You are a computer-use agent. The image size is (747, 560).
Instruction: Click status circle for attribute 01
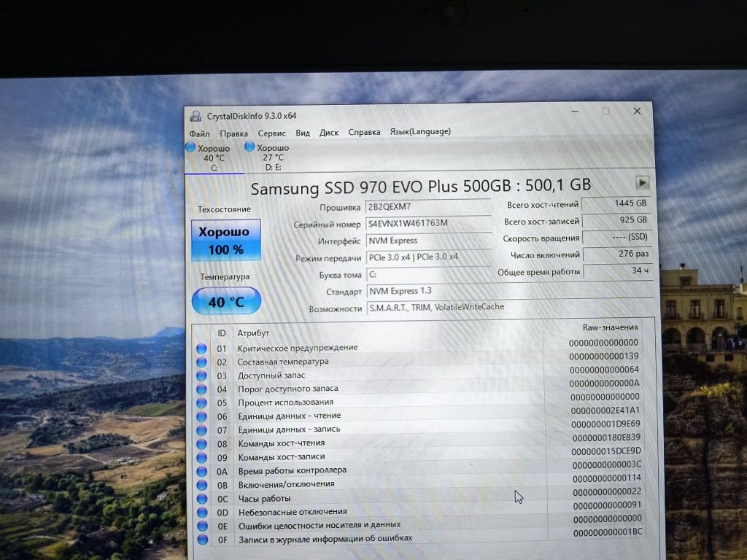(x=201, y=349)
